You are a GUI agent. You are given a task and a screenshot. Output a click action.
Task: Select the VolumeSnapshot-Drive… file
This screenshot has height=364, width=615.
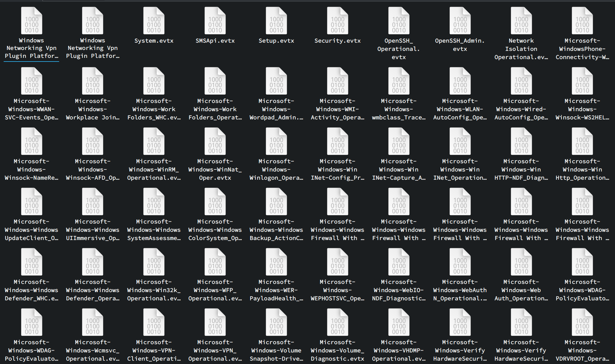click(x=276, y=322)
